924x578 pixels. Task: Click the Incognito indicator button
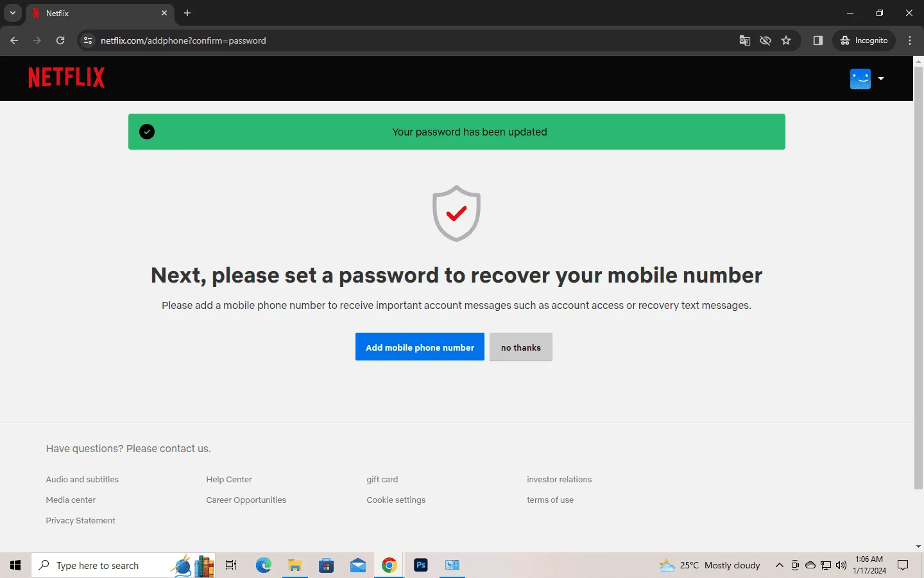[864, 40]
